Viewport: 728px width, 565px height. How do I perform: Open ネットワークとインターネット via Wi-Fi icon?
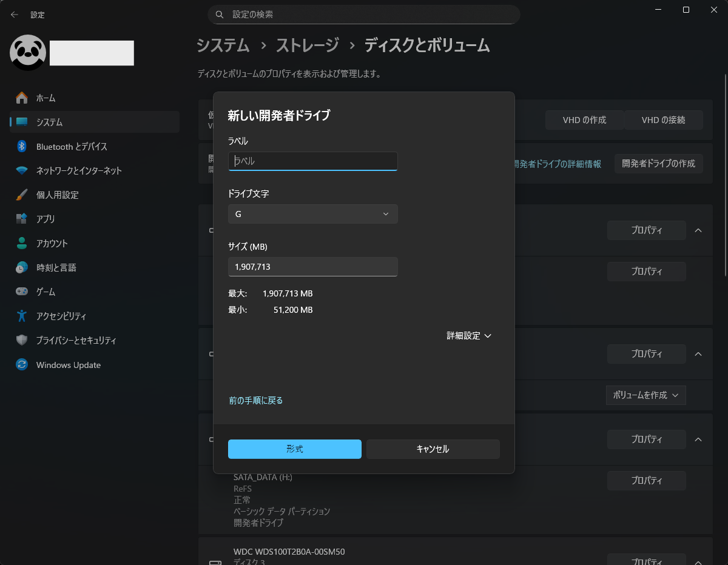pyautogui.click(x=22, y=170)
